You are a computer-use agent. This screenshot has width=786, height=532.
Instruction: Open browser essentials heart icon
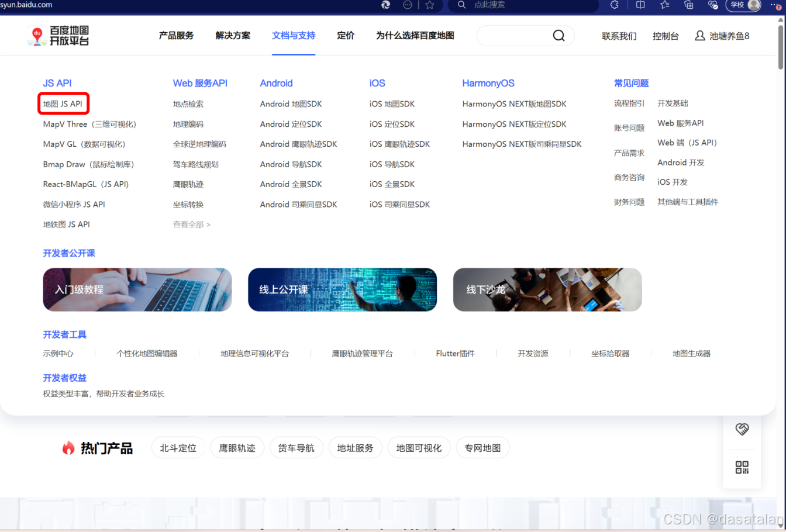click(712, 5)
